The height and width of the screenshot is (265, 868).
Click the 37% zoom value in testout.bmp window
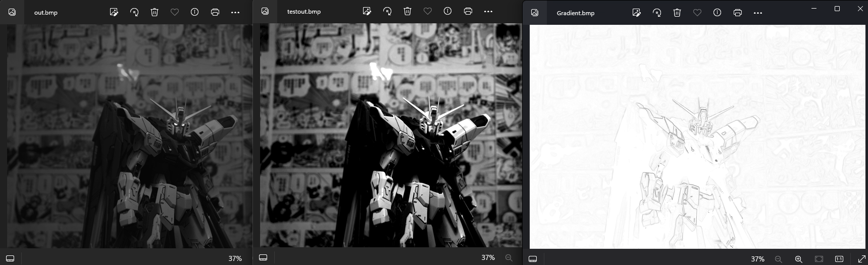coord(488,257)
